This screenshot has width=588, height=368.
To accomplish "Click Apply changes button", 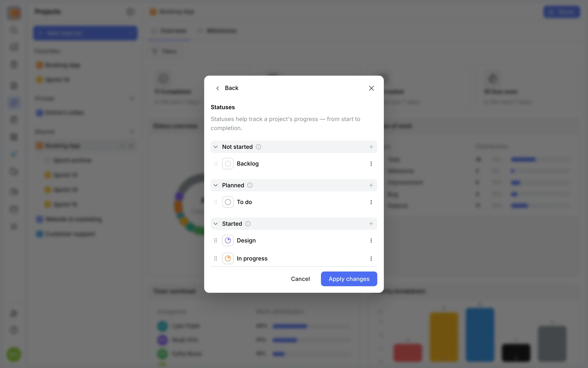I will point(349,279).
